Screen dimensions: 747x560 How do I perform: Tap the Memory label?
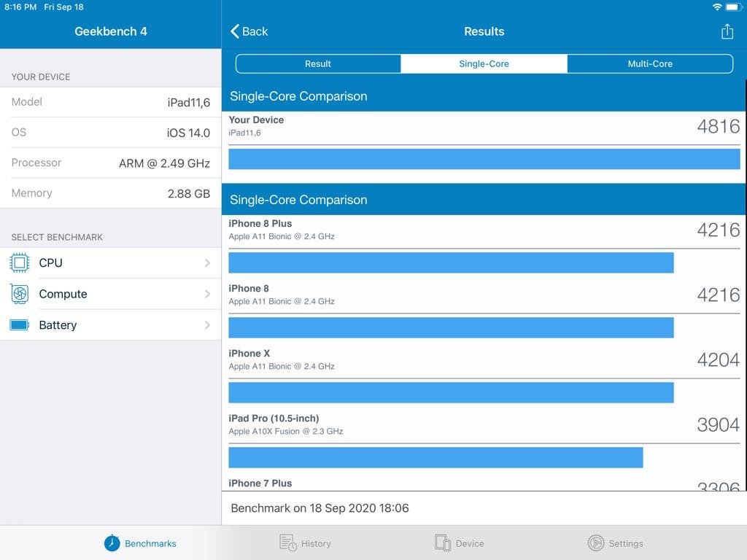point(31,192)
